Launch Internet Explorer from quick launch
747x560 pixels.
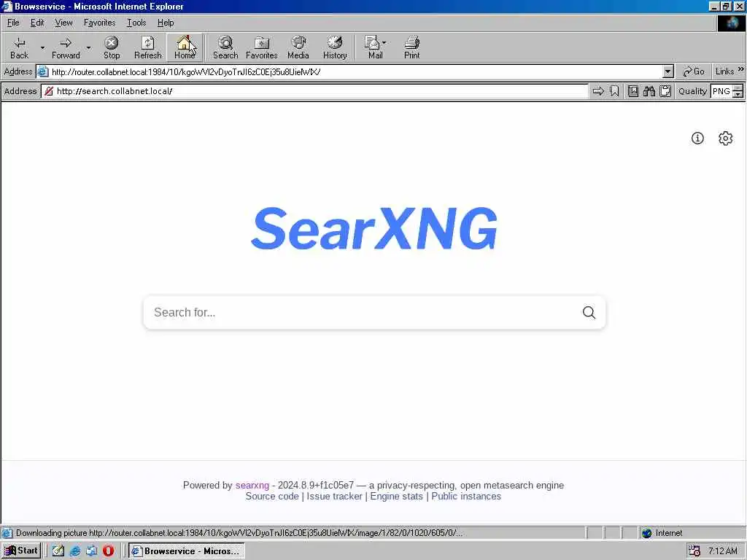coord(75,551)
